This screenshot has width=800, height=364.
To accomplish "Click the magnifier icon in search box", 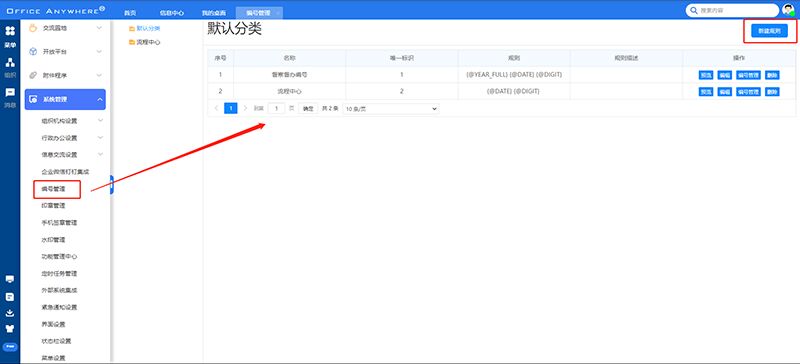I will 694,10.
